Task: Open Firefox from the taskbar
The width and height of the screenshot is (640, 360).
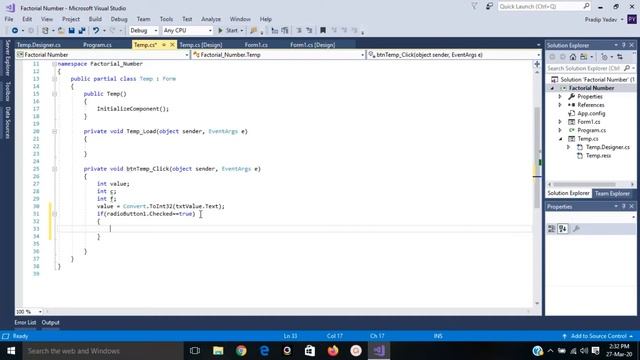Action: pyautogui.click(x=333, y=351)
